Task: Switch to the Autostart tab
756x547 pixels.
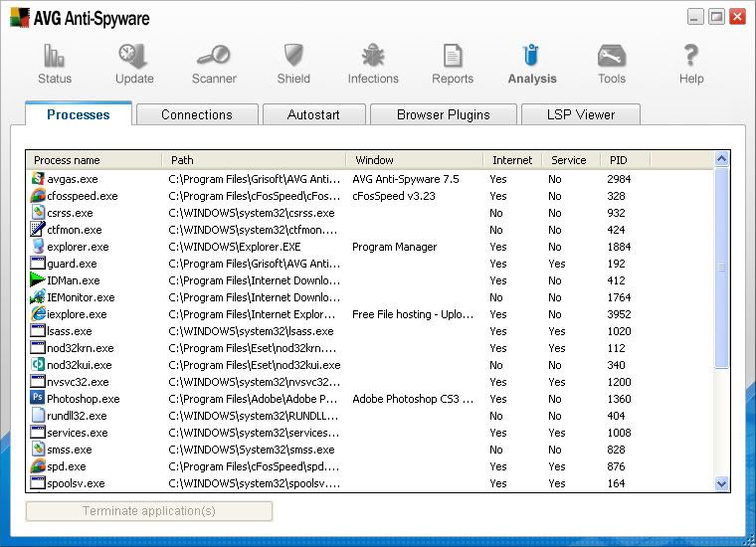Action: coord(313,114)
